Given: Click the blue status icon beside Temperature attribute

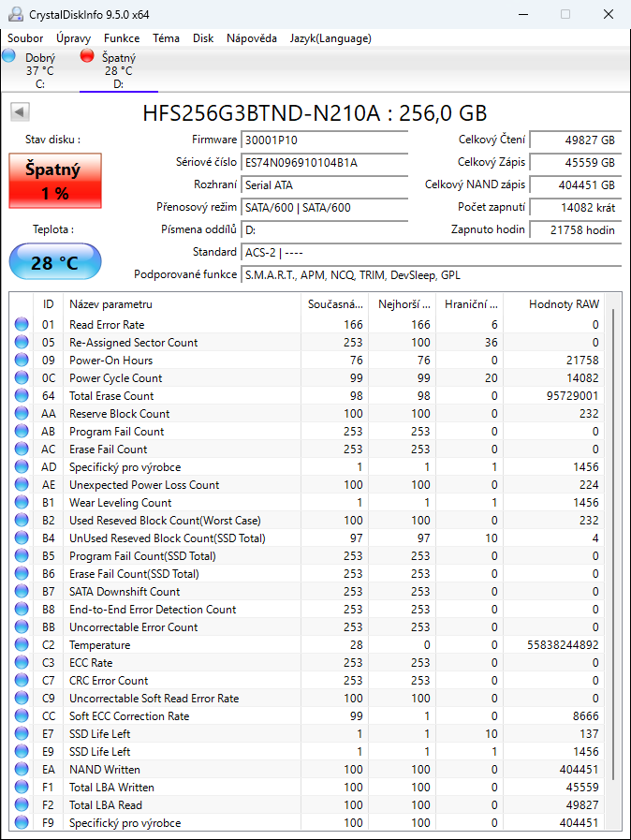Looking at the screenshot, I should click(22, 644).
